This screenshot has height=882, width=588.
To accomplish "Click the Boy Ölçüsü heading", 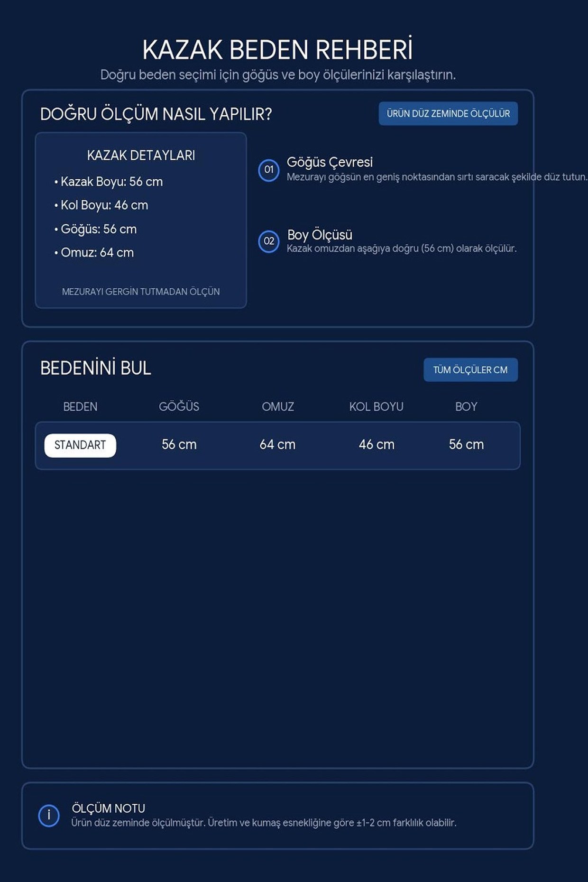I will [x=320, y=235].
